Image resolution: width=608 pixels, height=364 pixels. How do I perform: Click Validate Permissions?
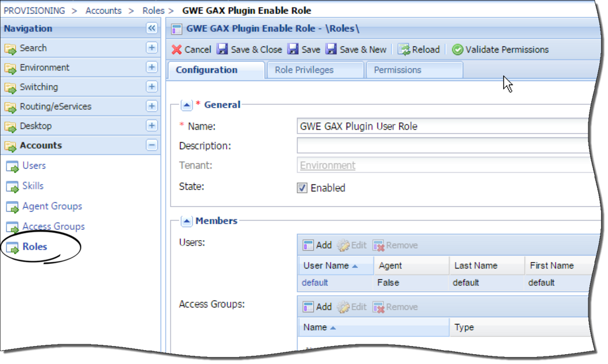click(501, 50)
